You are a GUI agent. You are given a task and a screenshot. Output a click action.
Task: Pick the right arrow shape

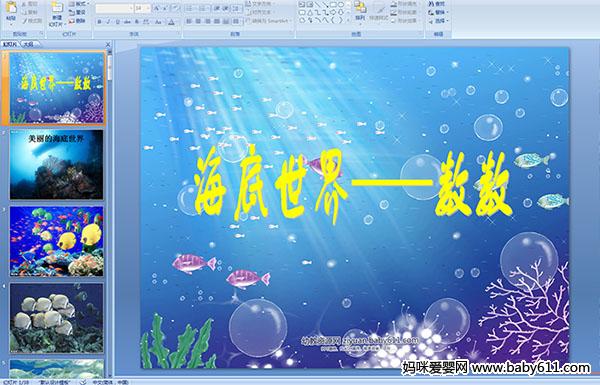tap(333, 12)
